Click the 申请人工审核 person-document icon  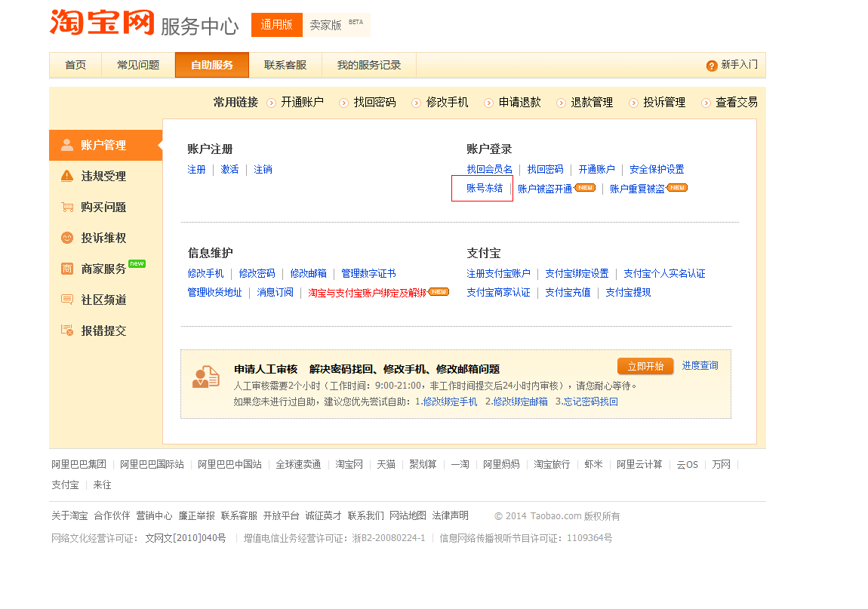point(206,377)
